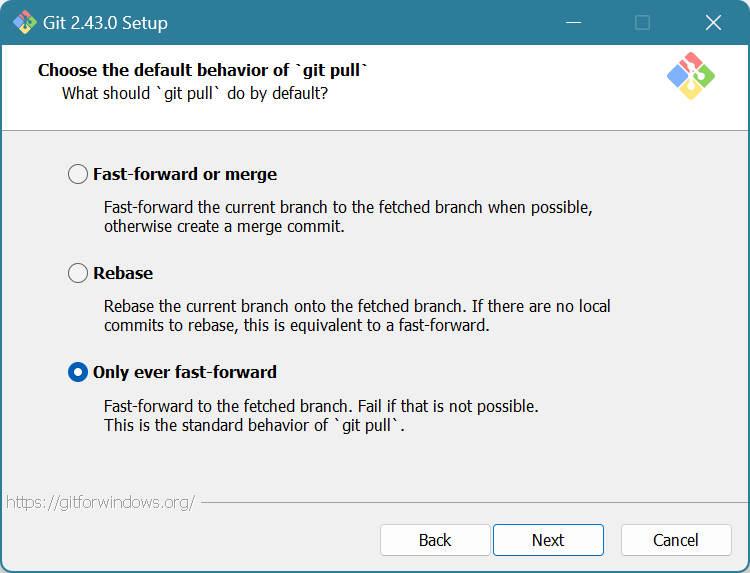Select the 'Fast-forward or merge' radio button
750x573 pixels.
tap(78, 174)
